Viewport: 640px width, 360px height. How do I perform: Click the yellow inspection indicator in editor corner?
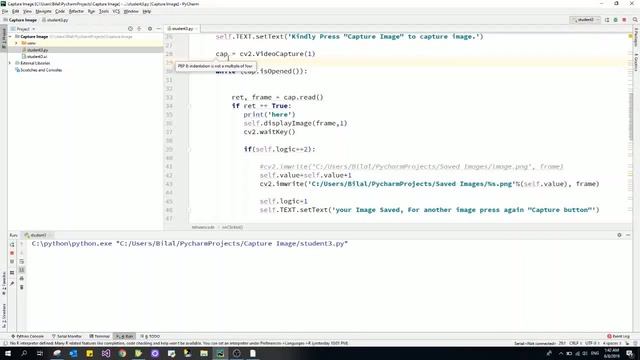[x=631, y=37]
